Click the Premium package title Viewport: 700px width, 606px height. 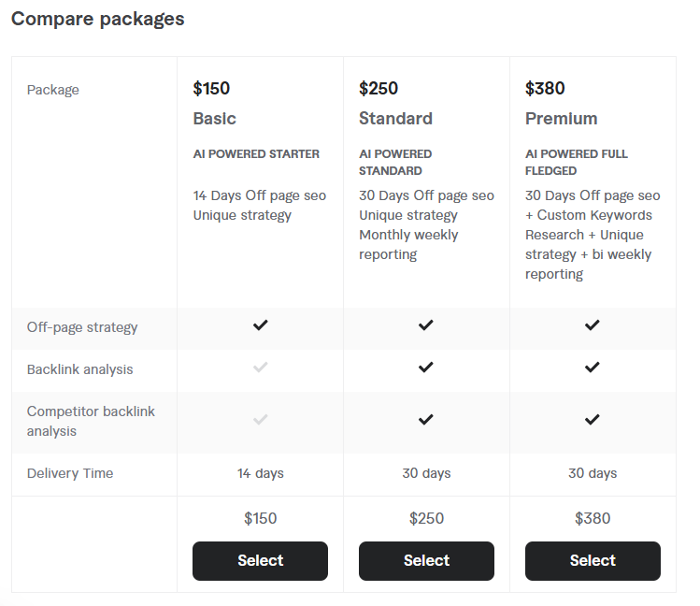(561, 119)
